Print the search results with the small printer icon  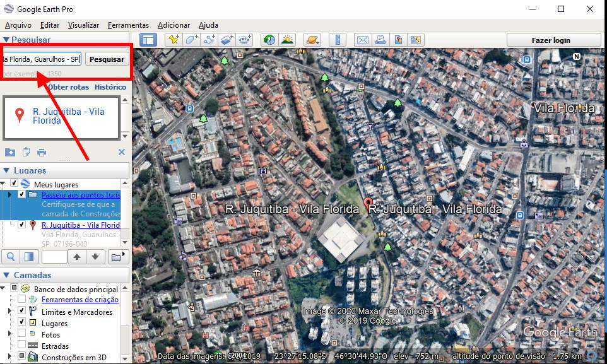coord(42,152)
